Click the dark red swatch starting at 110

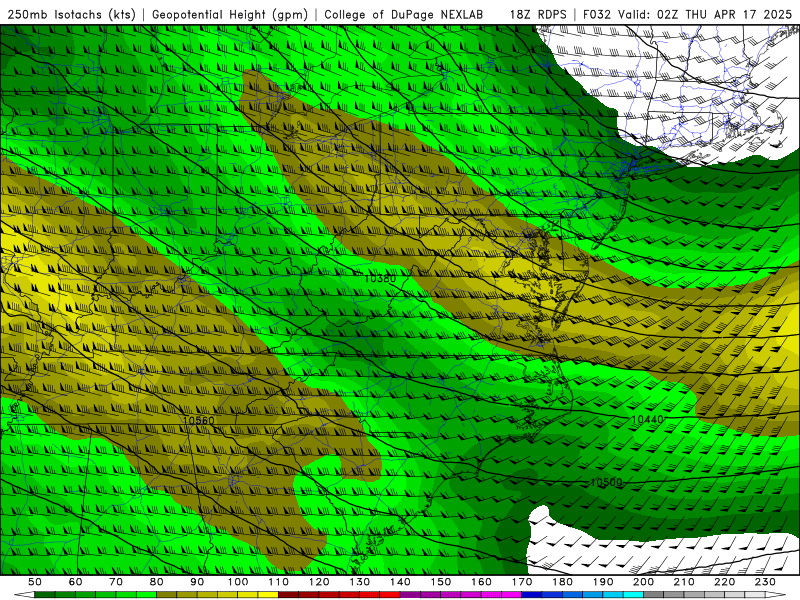[288, 595]
